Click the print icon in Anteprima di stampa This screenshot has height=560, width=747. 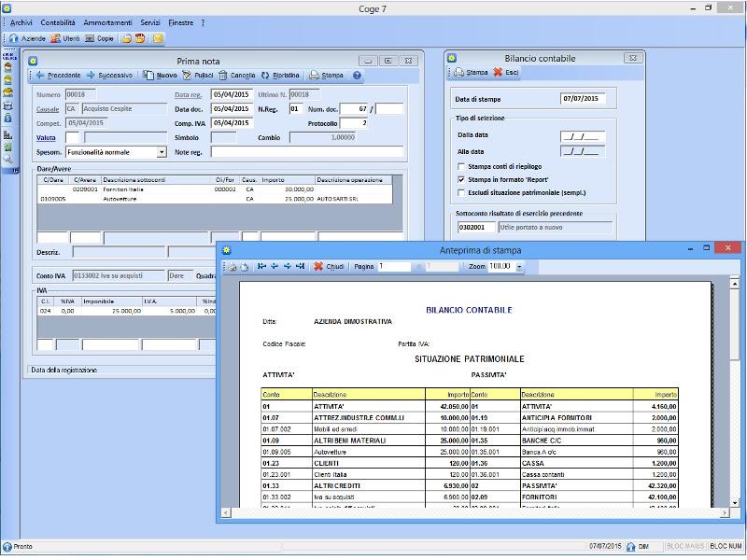pos(232,265)
